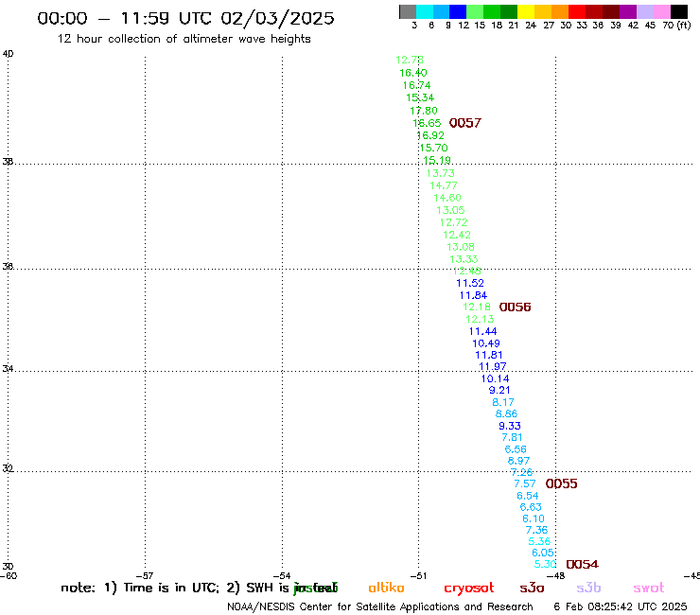
Task: Click the purple swatch in the color scale
Action: (628, 11)
